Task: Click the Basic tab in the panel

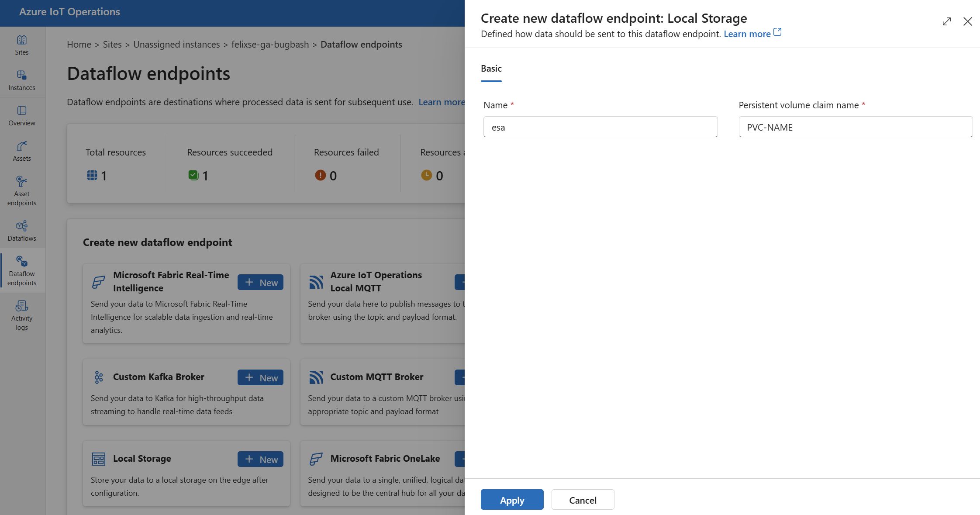Action: pos(491,67)
